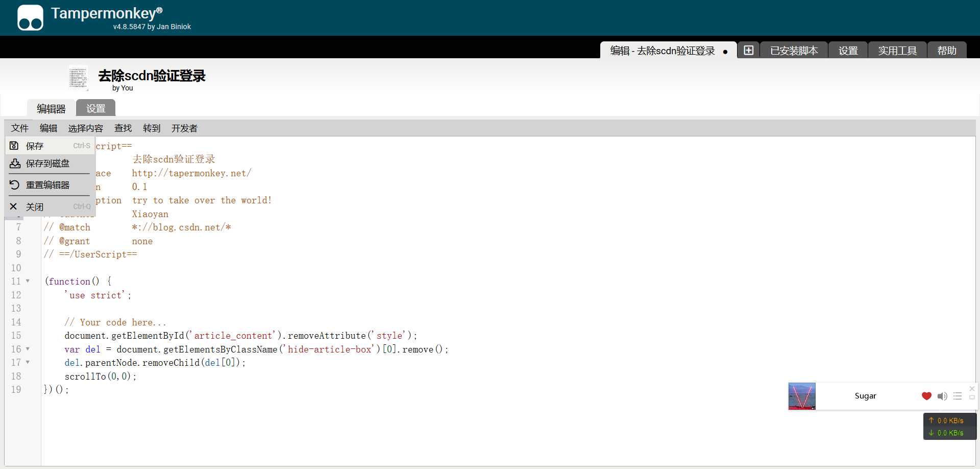Collapse the code fold at line 11

point(28,281)
